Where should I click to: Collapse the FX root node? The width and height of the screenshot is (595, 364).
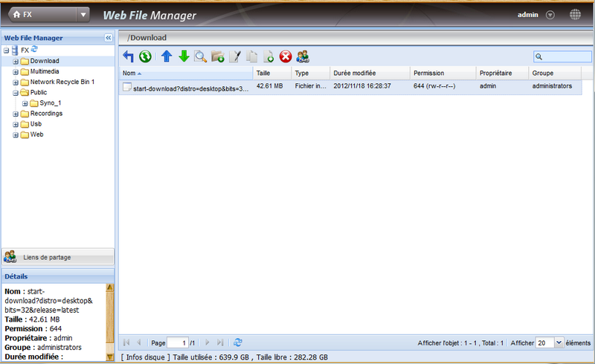(x=6, y=51)
